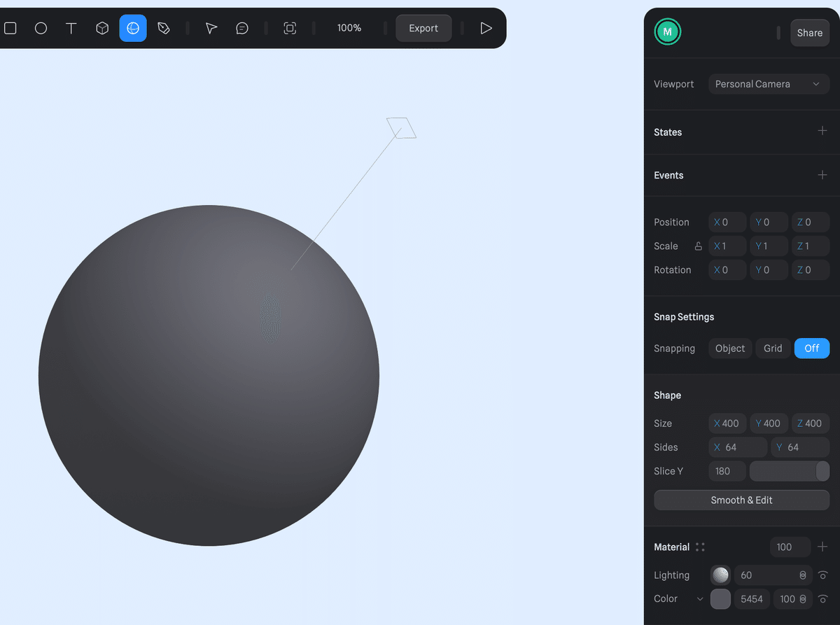Click the Rotation Y field
The image size is (840, 625).
[769, 269]
